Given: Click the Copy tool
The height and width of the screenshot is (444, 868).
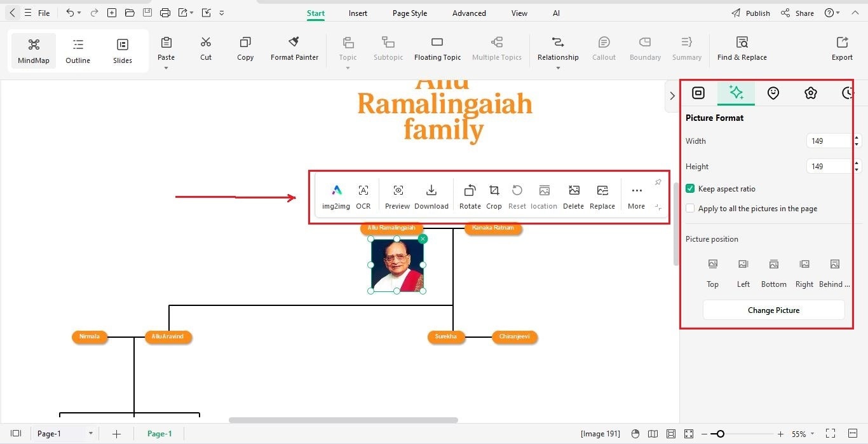Looking at the screenshot, I should pos(245,49).
